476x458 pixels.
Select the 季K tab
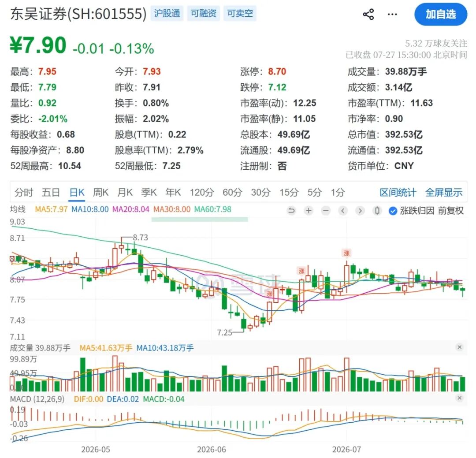149,192
